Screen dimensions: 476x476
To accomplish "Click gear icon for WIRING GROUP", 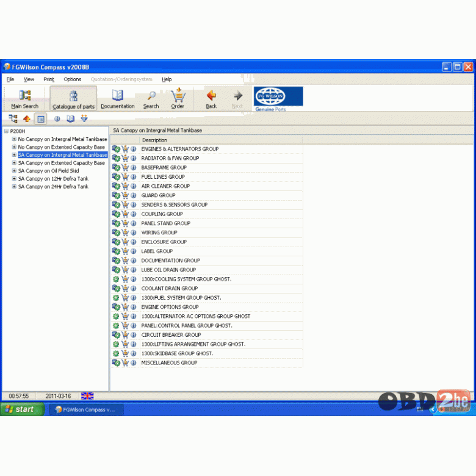I will (x=116, y=233).
